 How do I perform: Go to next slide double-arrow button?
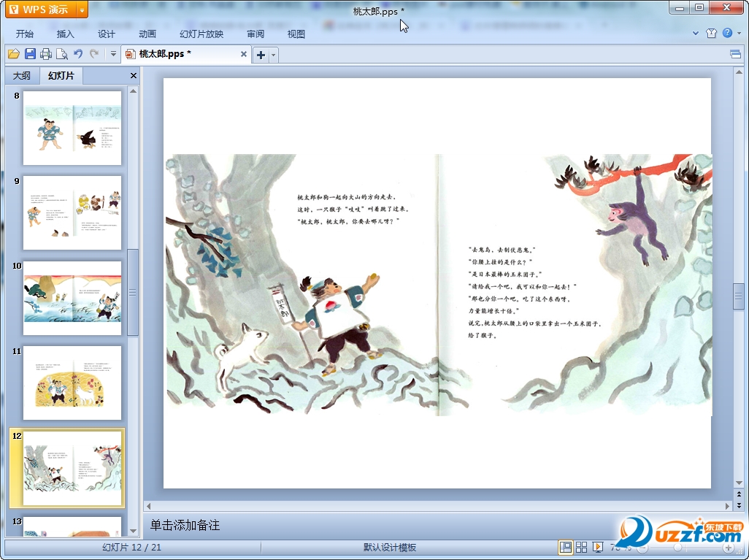(739, 505)
